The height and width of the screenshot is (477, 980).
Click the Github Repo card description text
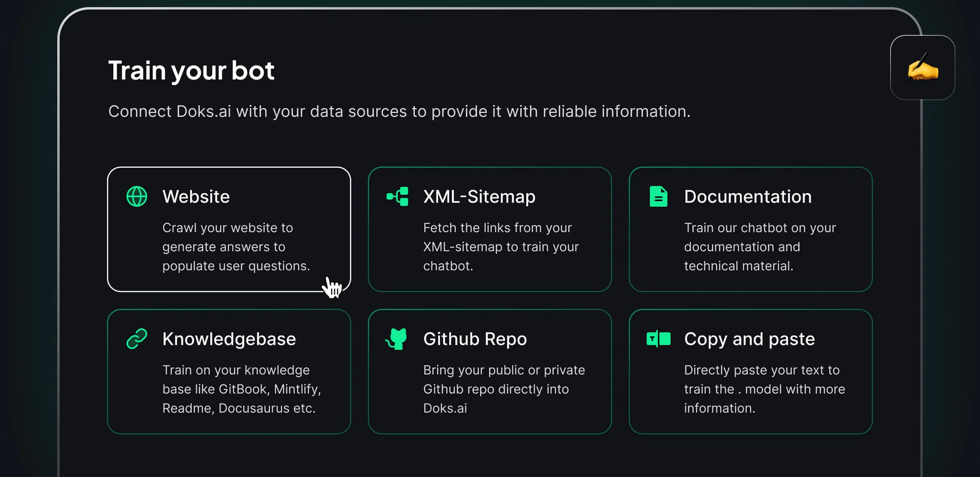click(x=504, y=389)
